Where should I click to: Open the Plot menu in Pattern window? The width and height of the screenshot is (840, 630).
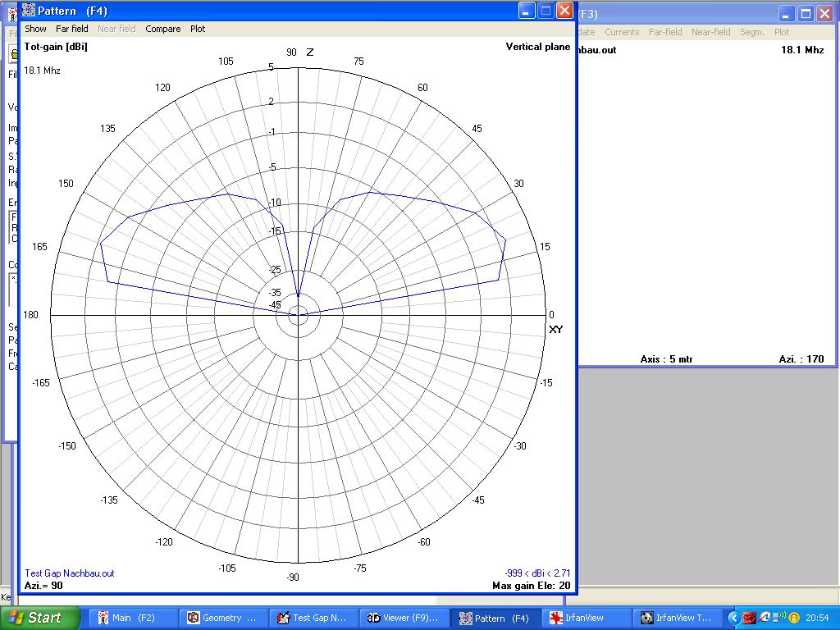tap(198, 29)
